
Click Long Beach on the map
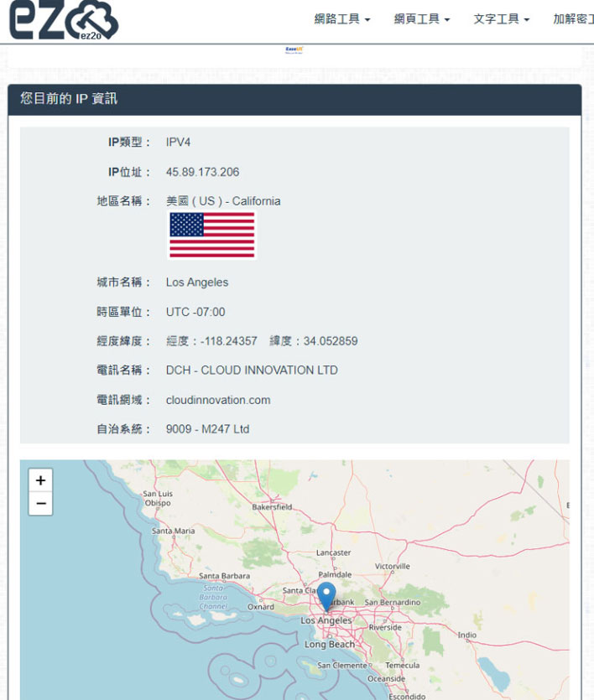click(330, 644)
